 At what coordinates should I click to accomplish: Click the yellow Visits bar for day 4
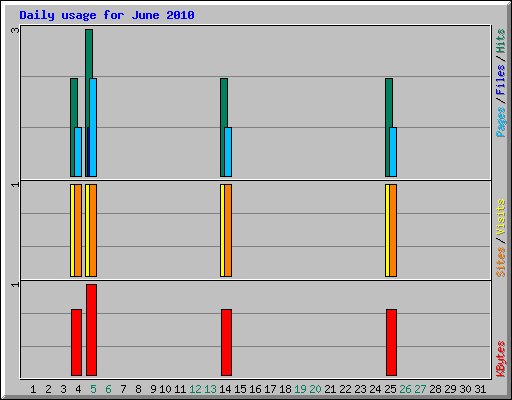(x=72, y=230)
